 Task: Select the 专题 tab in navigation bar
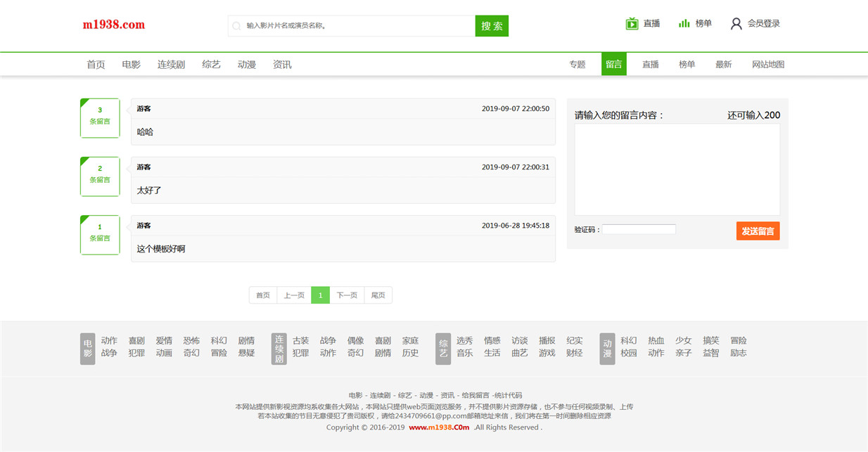(577, 65)
